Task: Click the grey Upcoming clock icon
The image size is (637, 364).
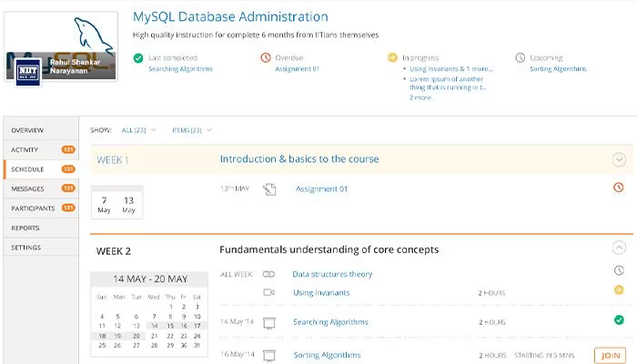Action: 521,57
